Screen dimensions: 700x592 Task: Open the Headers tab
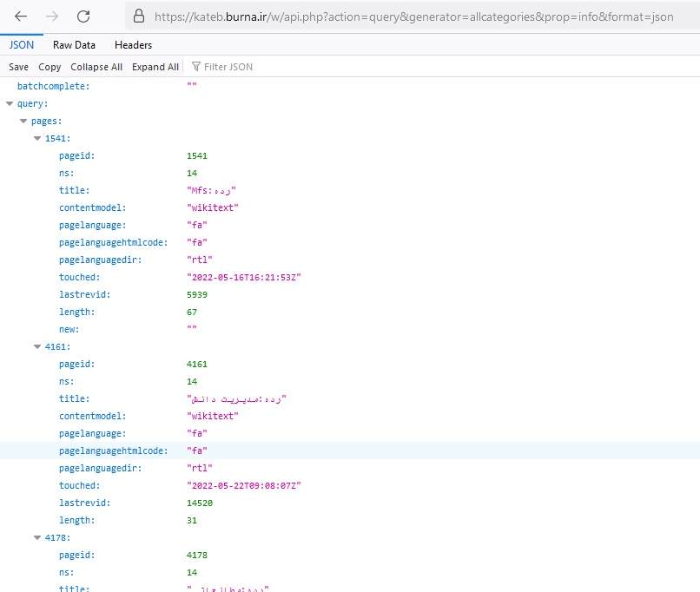pyautogui.click(x=133, y=45)
